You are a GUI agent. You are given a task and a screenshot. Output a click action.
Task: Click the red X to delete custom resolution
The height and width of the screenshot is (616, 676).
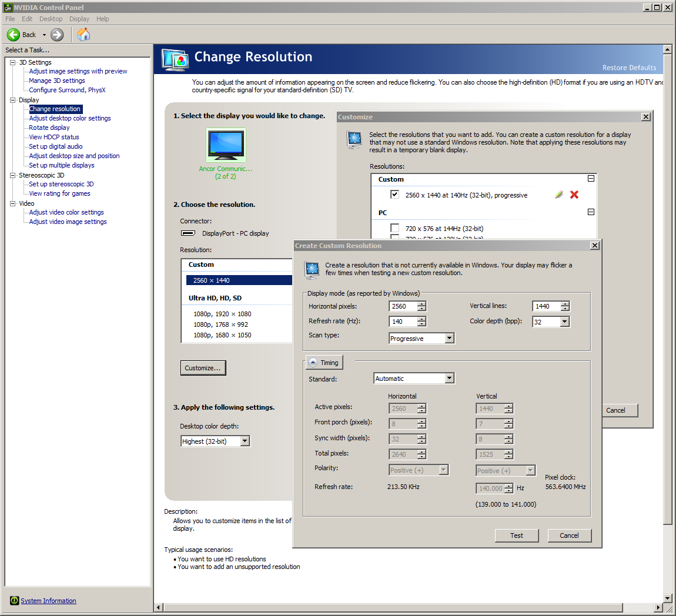pyautogui.click(x=574, y=195)
